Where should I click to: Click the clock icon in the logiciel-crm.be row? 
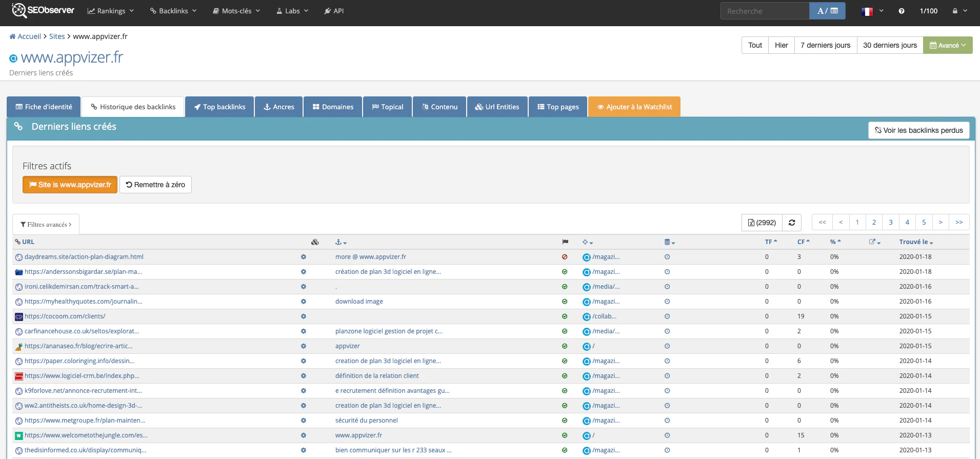coord(667,376)
